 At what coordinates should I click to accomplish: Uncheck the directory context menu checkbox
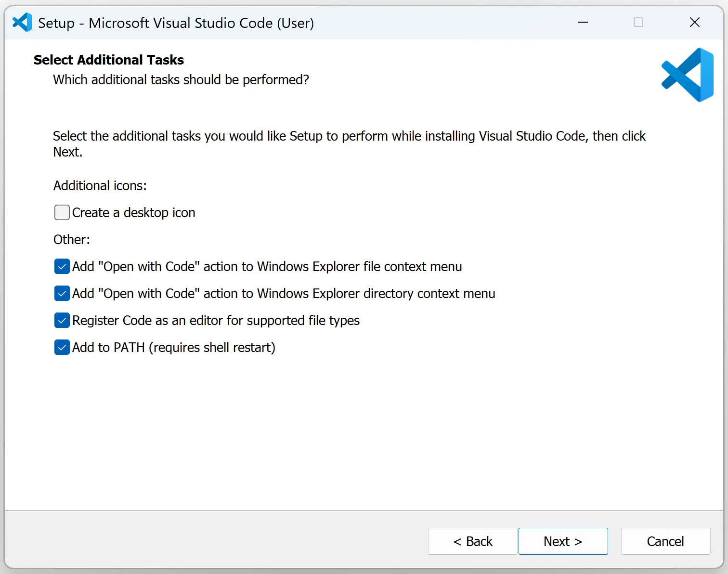coord(62,293)
